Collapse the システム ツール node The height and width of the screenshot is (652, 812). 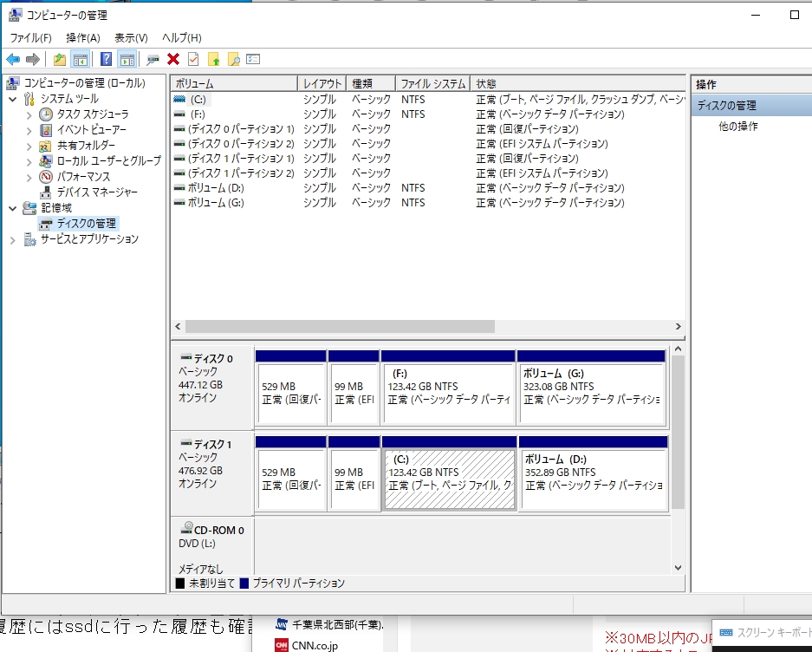(x=13, y=99)
